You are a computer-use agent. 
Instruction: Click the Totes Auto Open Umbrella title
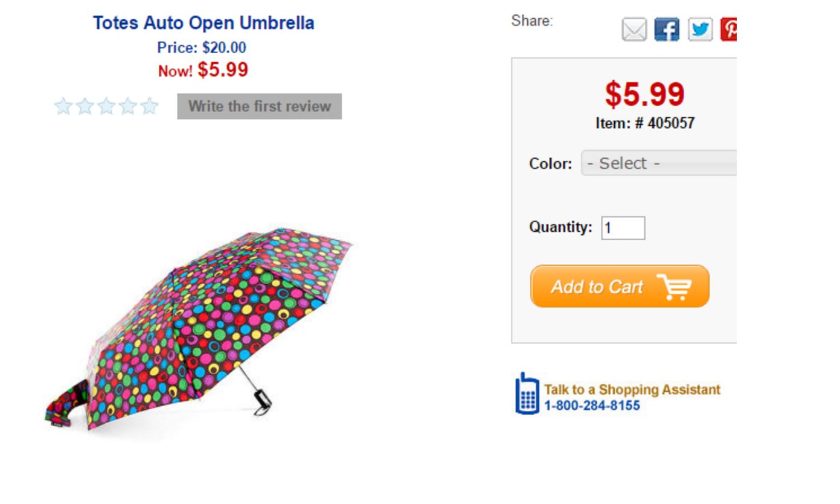point(204,23)
